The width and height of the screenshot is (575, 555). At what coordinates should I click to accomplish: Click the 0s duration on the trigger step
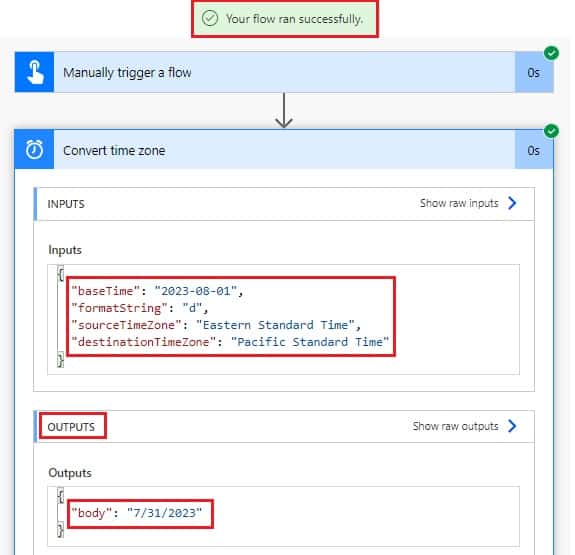(534, 73)
